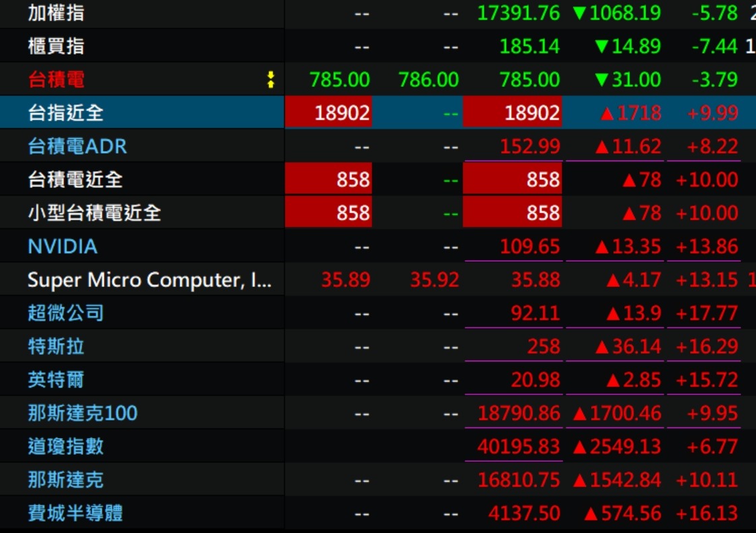Click the 台積電ADR percent +8.22
756x533 pixels.
pos(713,146)
